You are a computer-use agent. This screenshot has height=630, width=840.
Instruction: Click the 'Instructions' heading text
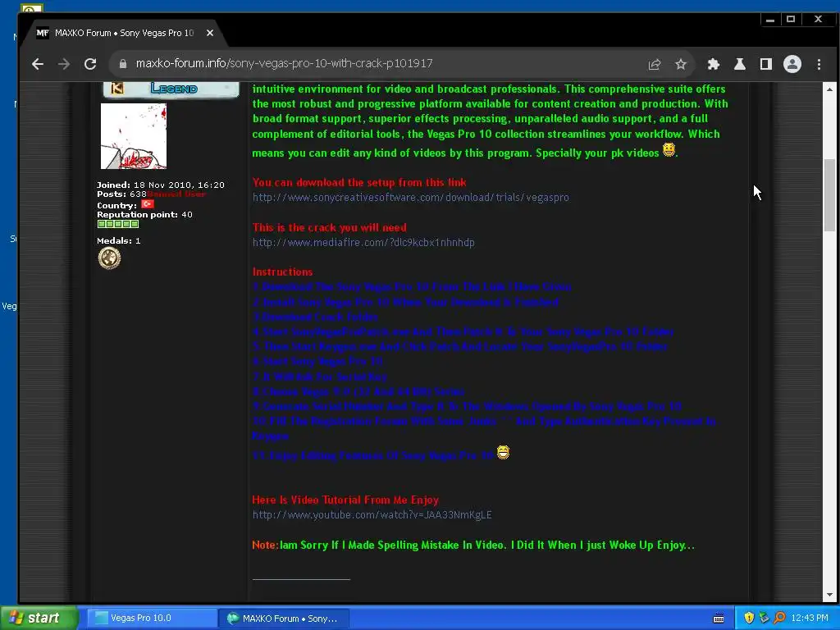282,272
